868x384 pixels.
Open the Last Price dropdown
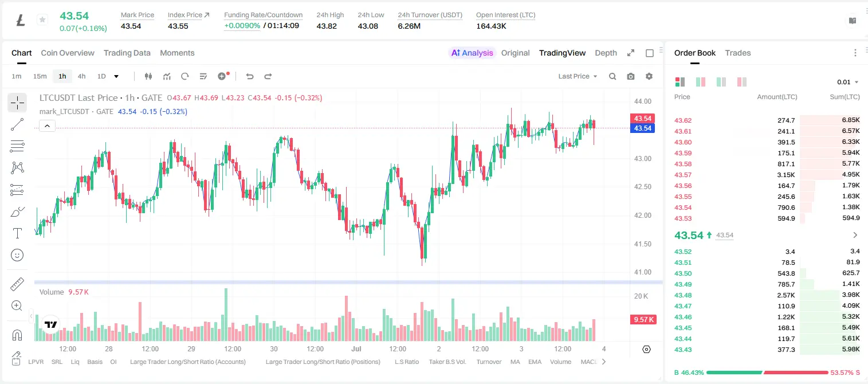[x=578, y=76]
